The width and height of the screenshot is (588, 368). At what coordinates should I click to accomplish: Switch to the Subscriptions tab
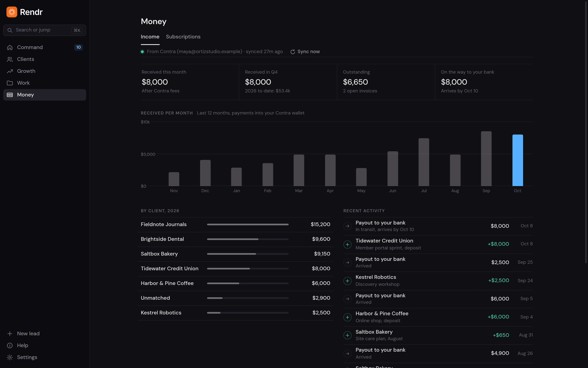[x=183, y=37]
